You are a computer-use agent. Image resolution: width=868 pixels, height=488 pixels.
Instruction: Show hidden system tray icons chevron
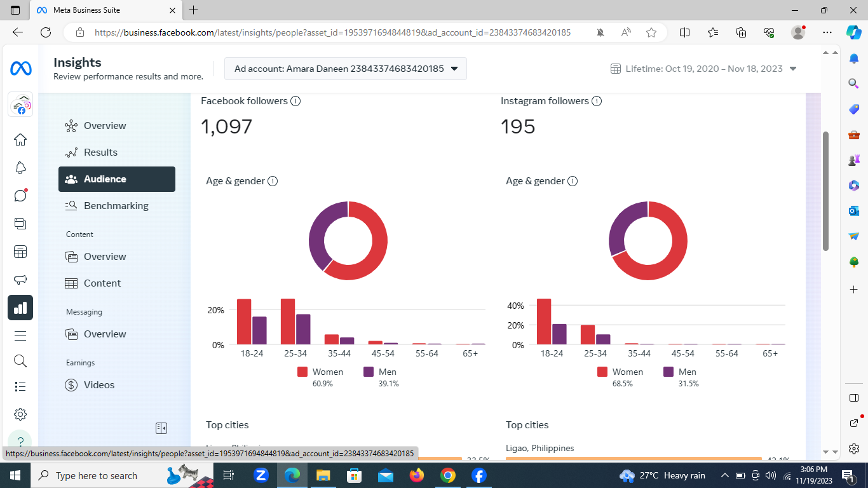[x=724, y=475]
